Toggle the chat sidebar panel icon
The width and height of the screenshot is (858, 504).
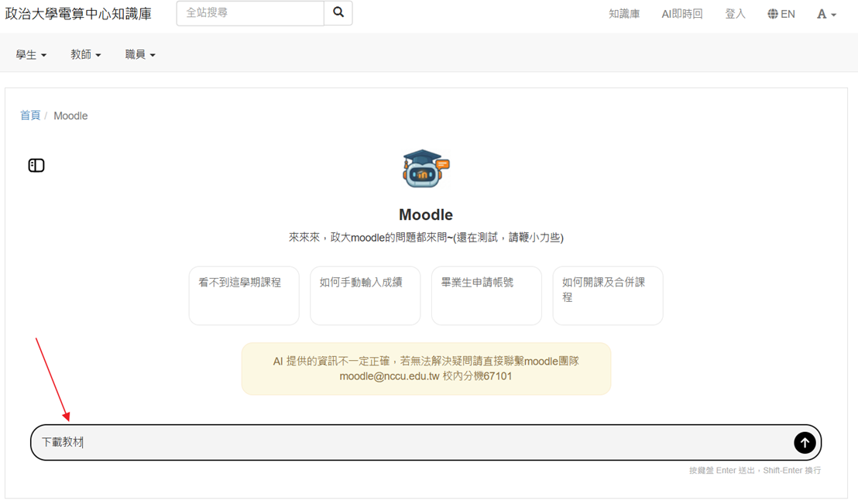pyautogui.click(x=36, y=165)
